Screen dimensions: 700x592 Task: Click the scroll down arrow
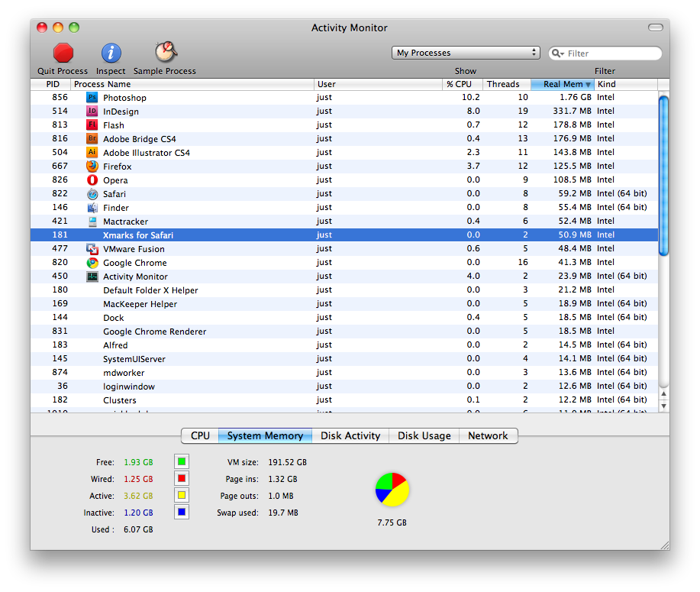tap(664, 406)
